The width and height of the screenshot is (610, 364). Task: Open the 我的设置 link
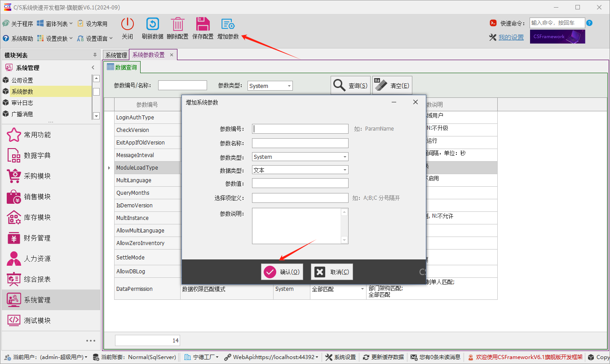511,37
